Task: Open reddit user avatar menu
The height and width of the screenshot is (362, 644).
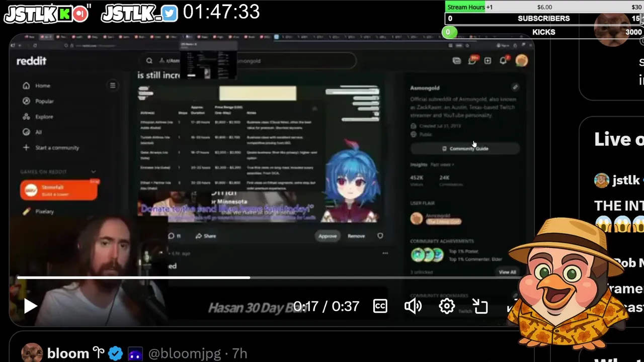Action: [521, 61]
